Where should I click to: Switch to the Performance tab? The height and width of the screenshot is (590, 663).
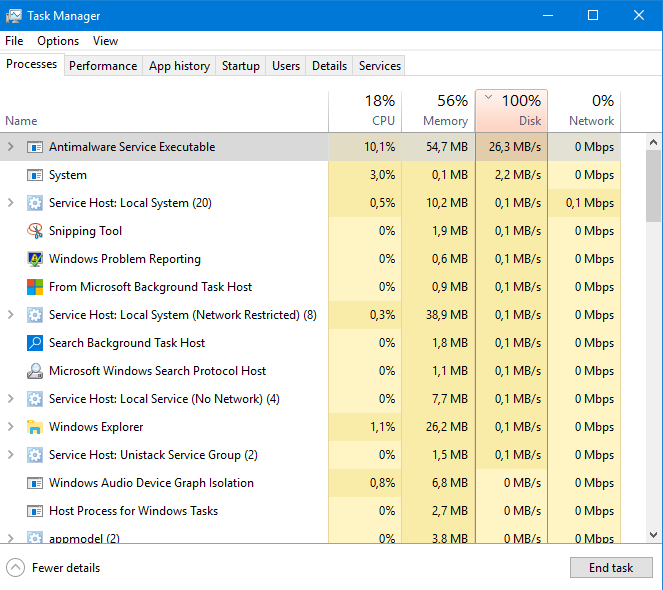(x=103, y=66)
